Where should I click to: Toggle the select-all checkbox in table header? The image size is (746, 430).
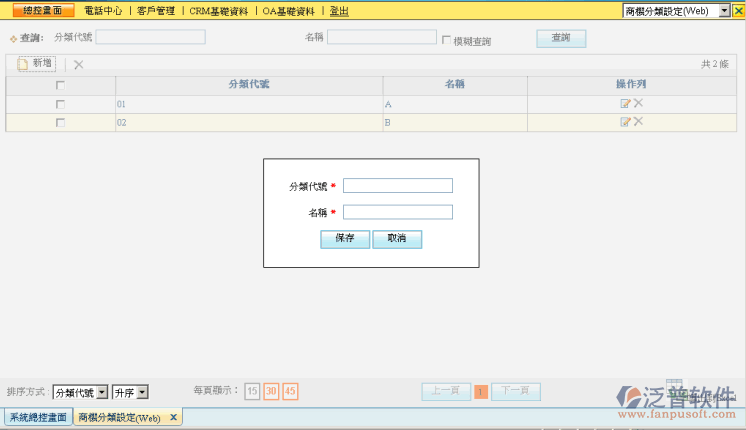click(60, 85)
